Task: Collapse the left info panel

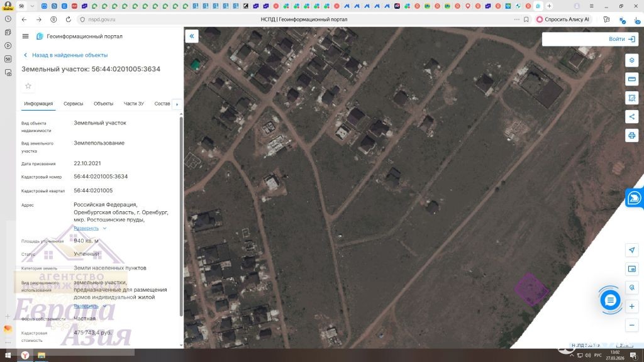Action: (192, 36)
